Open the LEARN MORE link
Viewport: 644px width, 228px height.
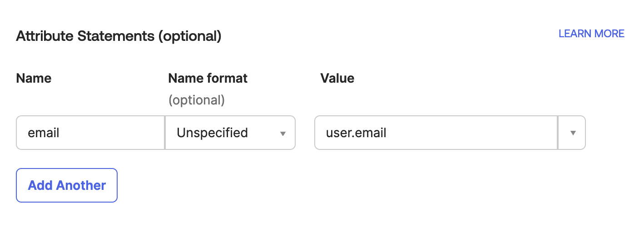(x=591, y=34)
